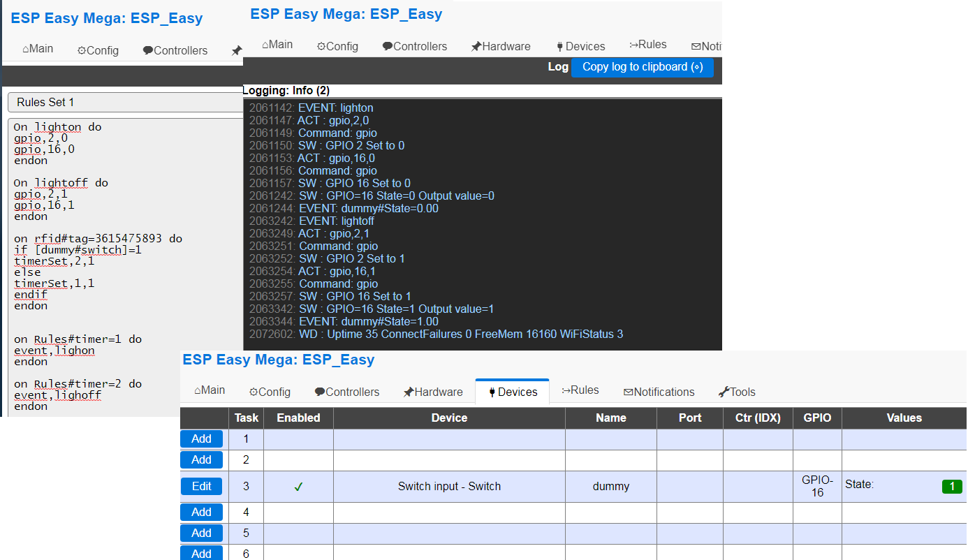This screenshot has width=968, height=560.
Task: Click the 'GPIO-16' cell
Action: 817,486
